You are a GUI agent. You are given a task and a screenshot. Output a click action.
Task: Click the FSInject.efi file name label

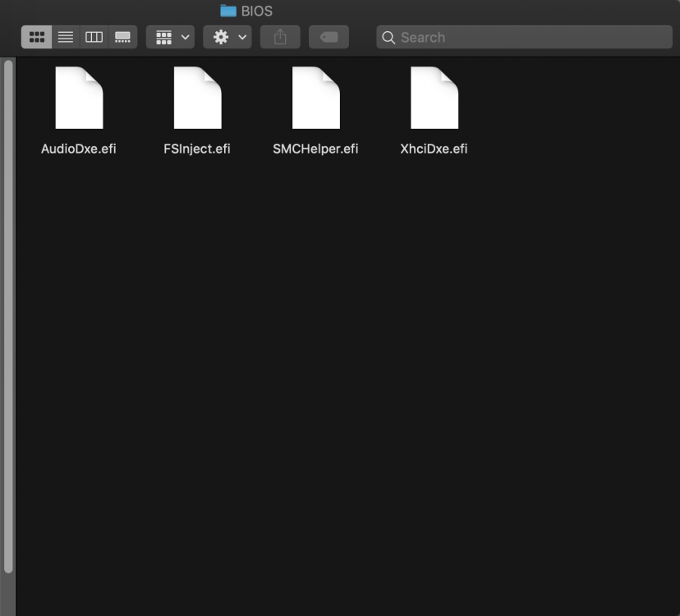[197, 149]
